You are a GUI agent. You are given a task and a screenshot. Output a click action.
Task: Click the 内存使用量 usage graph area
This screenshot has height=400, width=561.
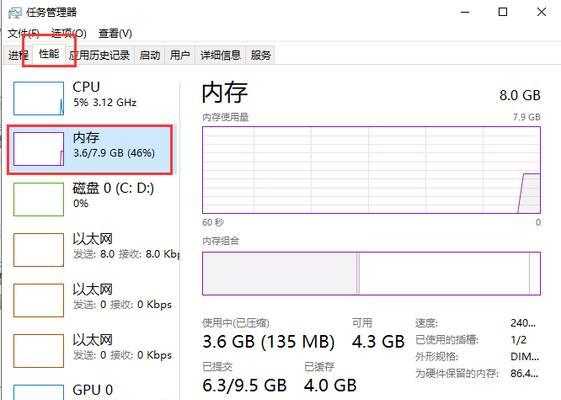click(371, 170)
